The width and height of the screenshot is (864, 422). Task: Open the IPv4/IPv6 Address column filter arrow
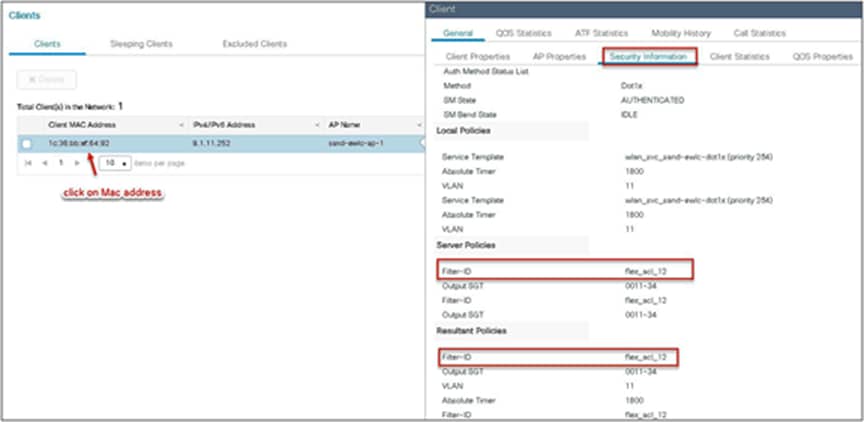point(317,125)
